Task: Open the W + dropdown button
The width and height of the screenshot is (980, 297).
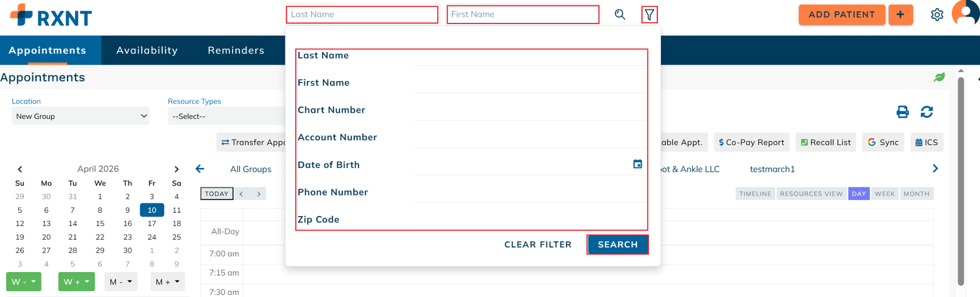Action: pyautogui.click(x=76, y=282)
